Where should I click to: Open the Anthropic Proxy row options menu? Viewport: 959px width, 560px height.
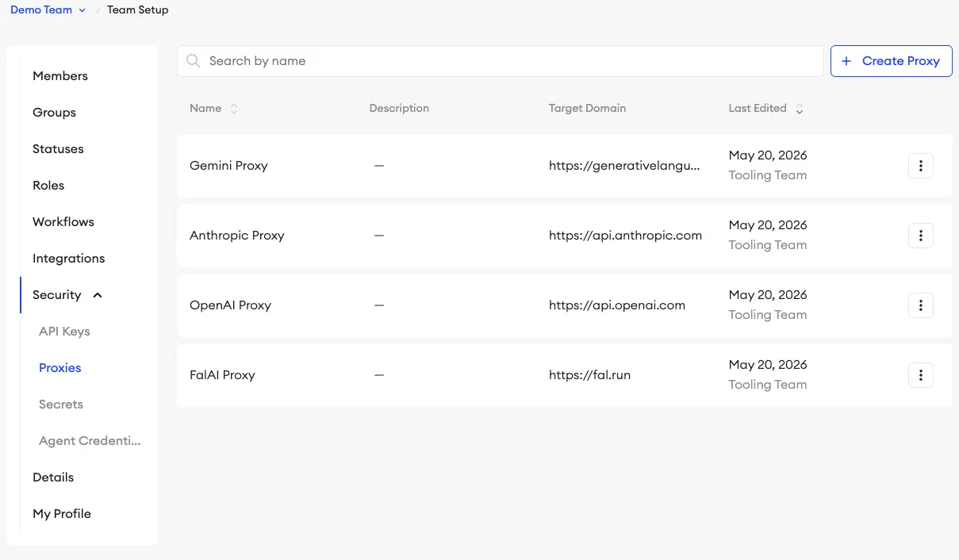(x=920, y=236)
